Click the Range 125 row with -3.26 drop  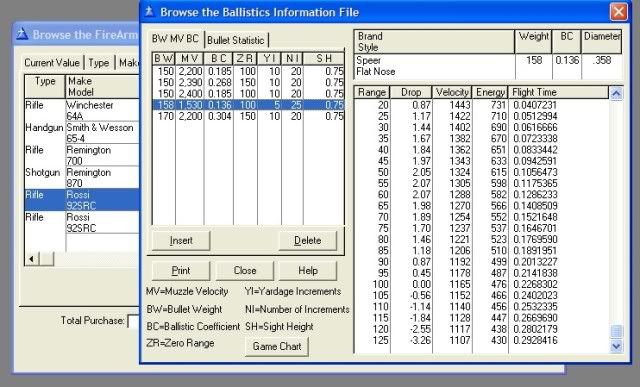[x=481, y=340]
